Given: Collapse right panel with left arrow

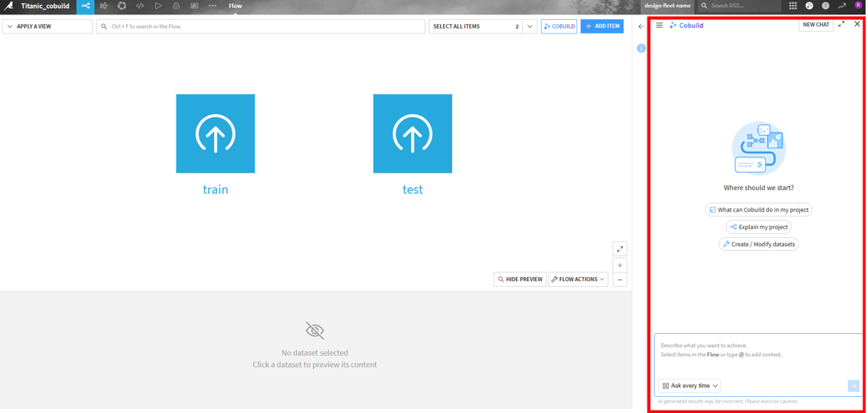Looking at the screenshot, I should pyautogui.click(x=641, y=26).
